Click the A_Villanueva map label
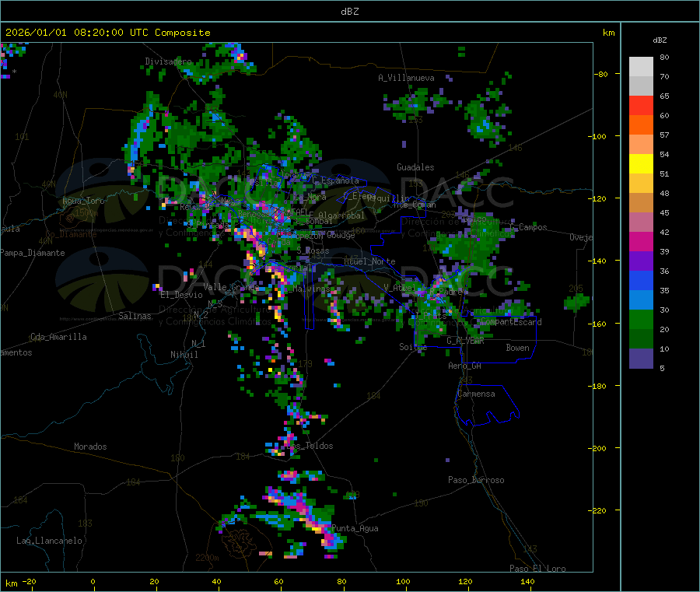The width and height of the screenshot is (700, 592). pos(406,78)
